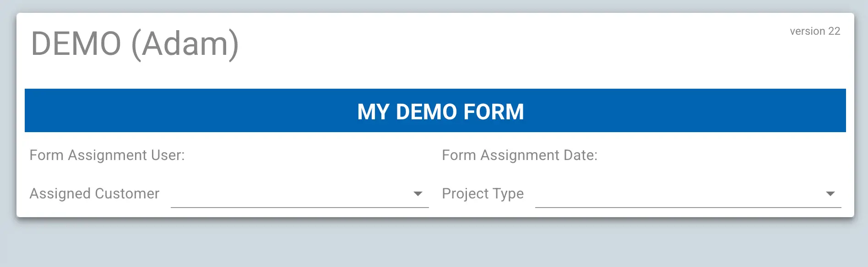
Task: Click the version 22 label
Action: [815, 31]
